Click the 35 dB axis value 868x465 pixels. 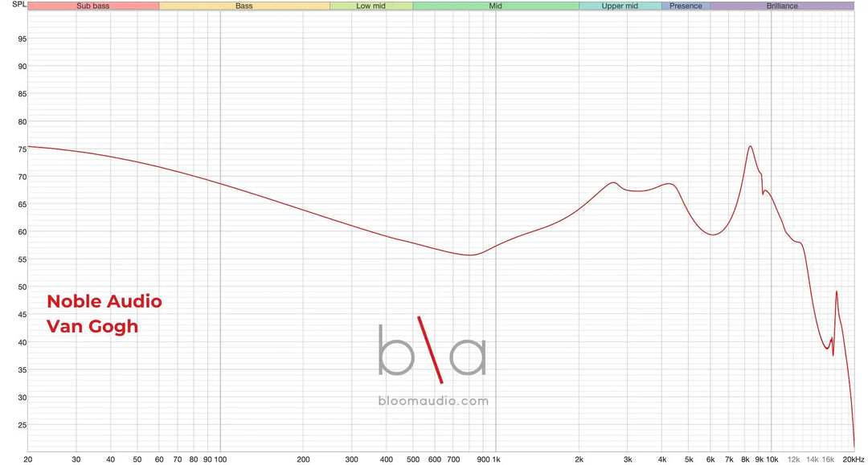click(23, 370)
